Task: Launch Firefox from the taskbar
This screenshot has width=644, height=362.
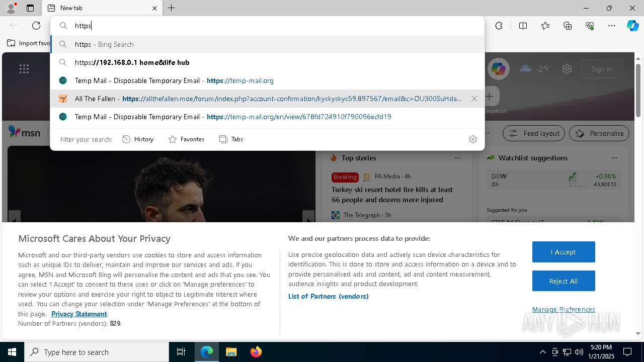Action: [256, 352]
